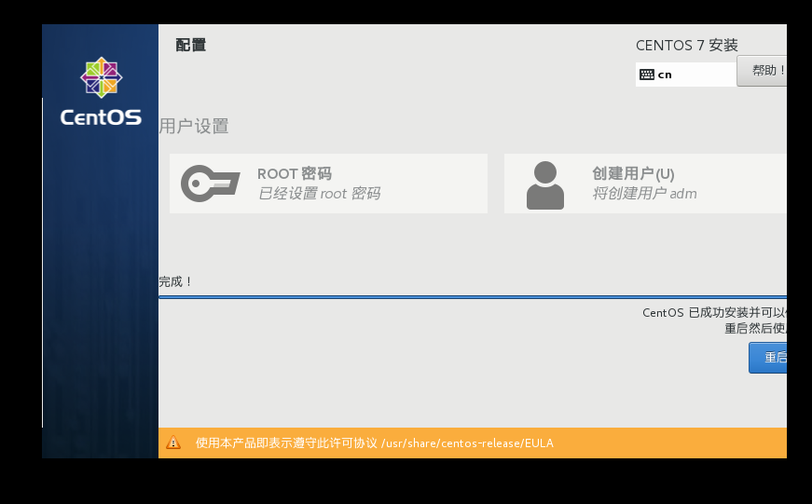812x504 pixels.
Task: Click the CentOS wordmark text in sidebar
Action: [x=101, y=117]
